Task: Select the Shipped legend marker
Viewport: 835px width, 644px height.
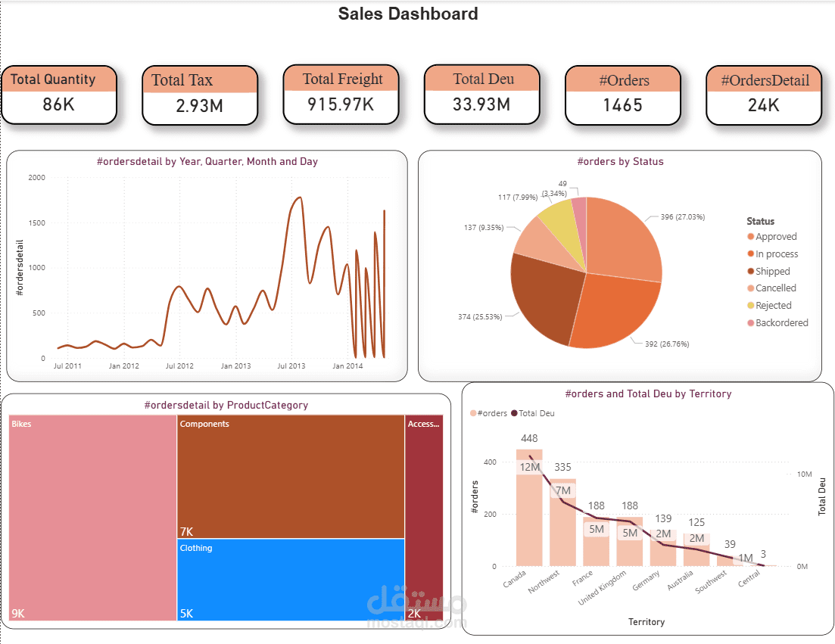Action: tap(751, 271)
